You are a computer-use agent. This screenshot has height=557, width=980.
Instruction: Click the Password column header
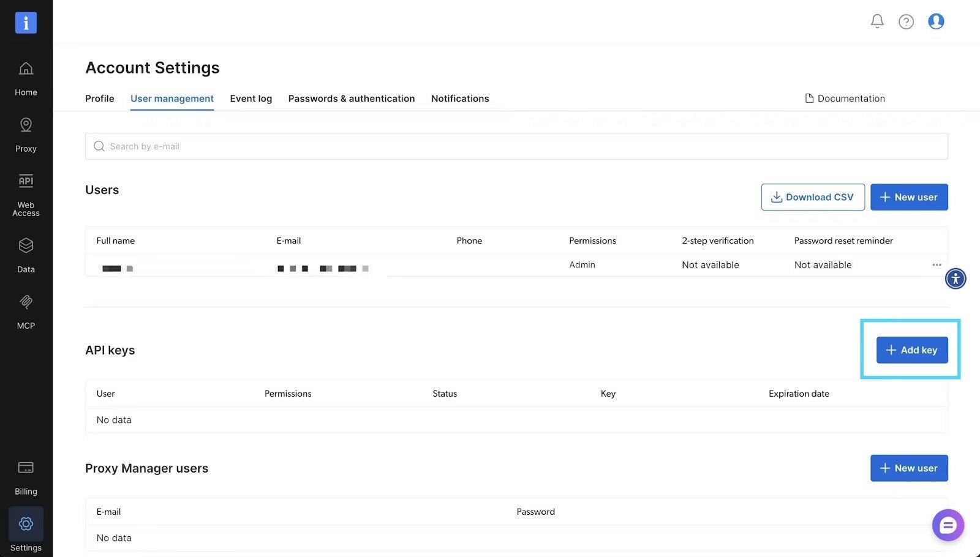[x=535, y=512]
